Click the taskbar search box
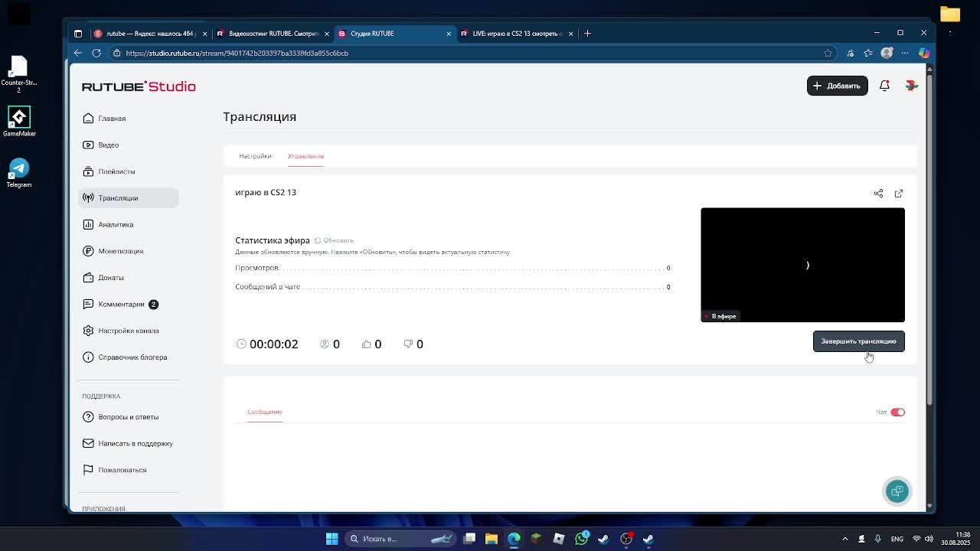 point(400,539)
